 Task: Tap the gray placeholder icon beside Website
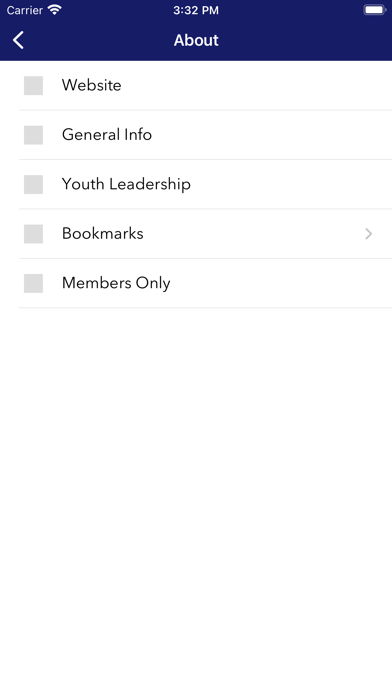pos(33,85)
